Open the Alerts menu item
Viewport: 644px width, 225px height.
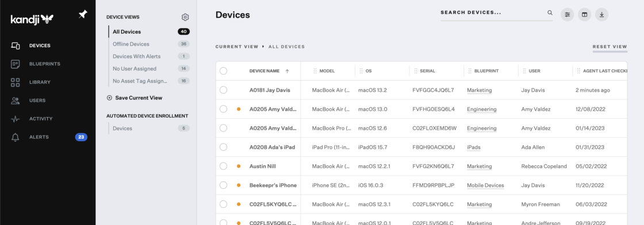39,137
